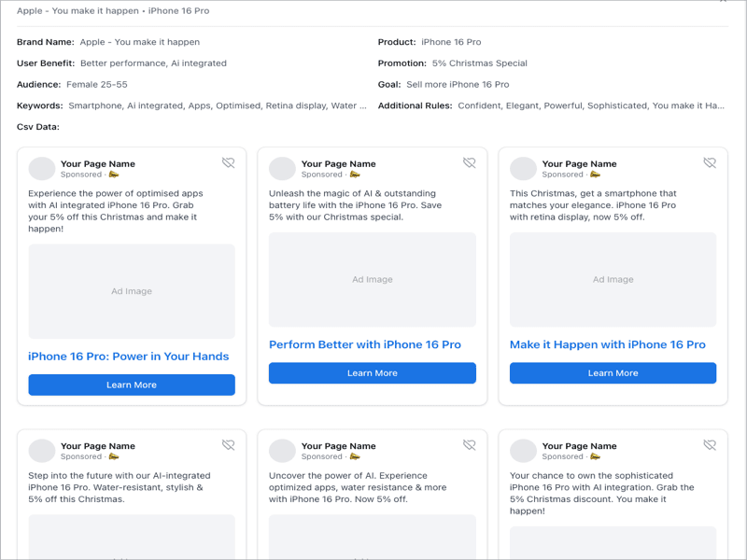The width and height of the screenshot is (747, 560).
Task: Click crossed-heart on 'Your chance to own' ad
Action: pyautogui.click(x=710, y=445)
